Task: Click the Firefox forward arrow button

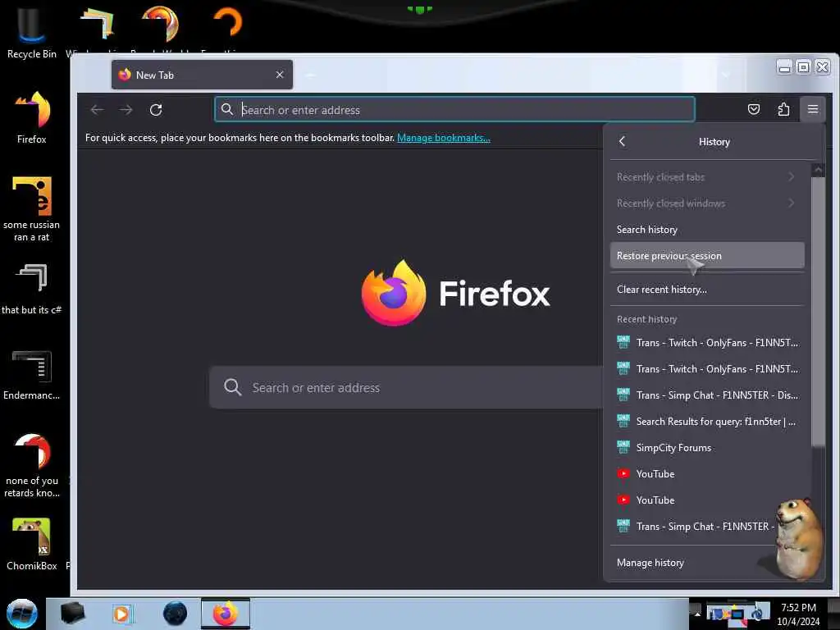Action: (x=126, y=110)
